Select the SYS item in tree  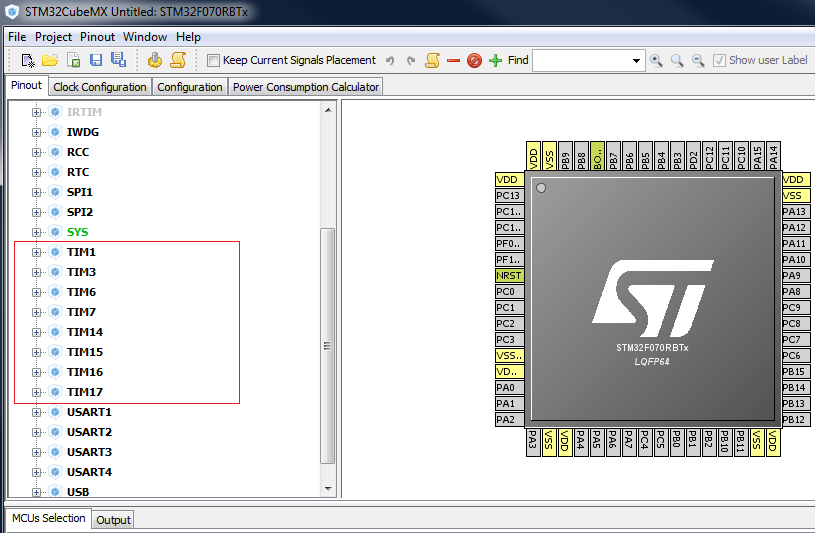click(77, 232)
